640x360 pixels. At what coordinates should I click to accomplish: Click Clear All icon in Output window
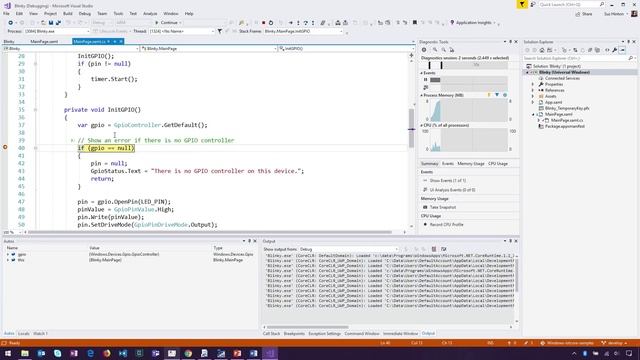(434, 249)
